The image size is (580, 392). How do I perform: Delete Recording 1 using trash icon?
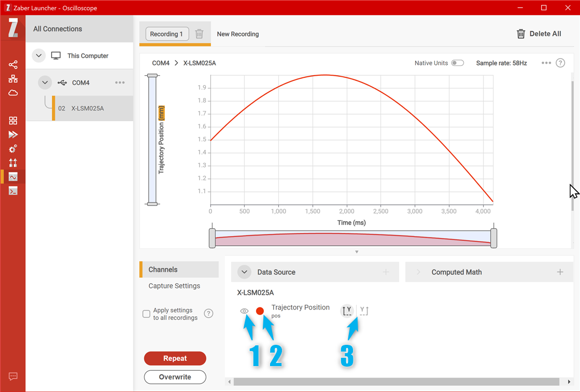pyautogui.click(x=199, y=34)
